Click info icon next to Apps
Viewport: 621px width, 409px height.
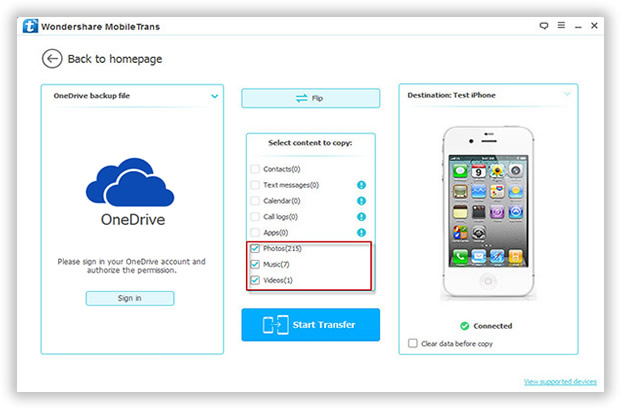[x=361, y=232]
